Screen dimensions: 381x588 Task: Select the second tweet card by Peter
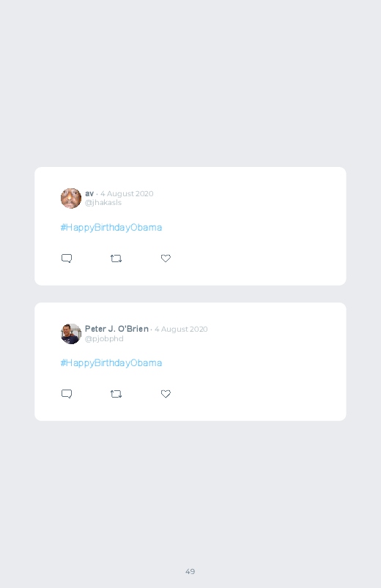point(190,362)
